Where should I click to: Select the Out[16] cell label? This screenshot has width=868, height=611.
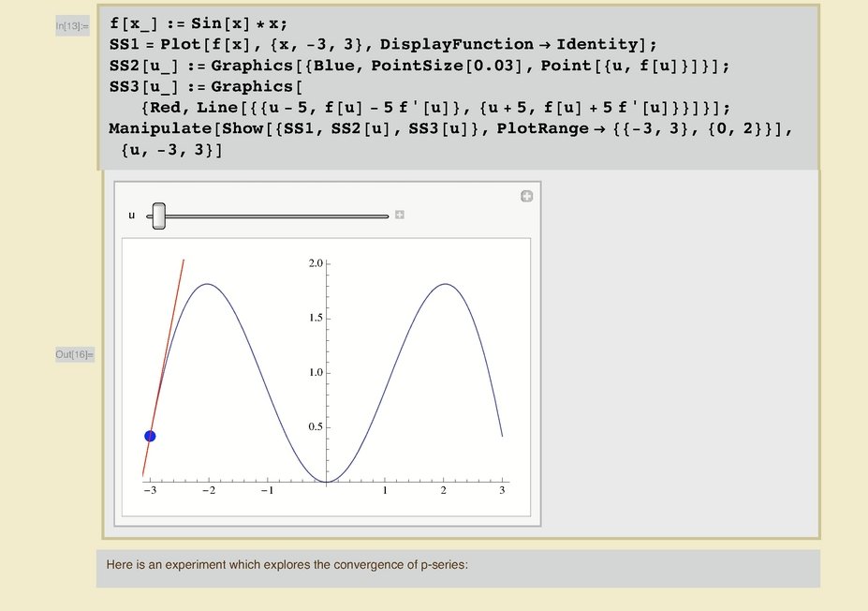74,354
